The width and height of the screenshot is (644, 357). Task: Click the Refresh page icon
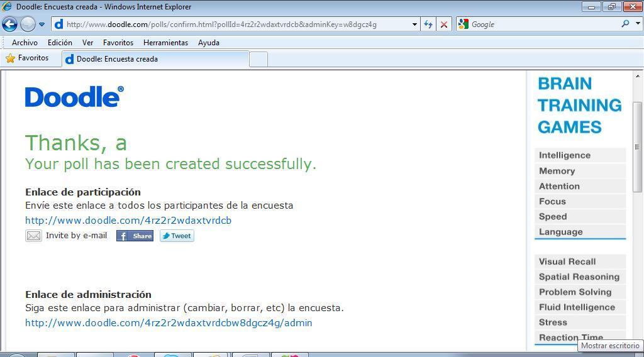428,25
